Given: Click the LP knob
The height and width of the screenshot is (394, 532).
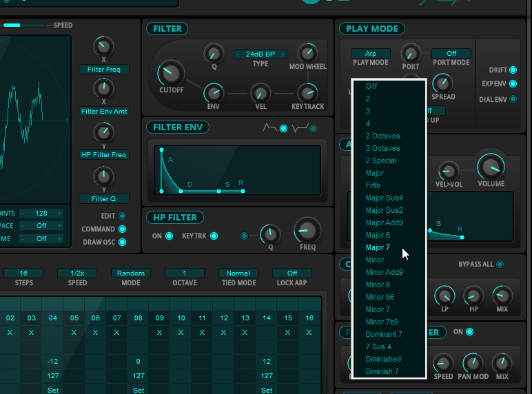Looking at the screenshot, I should tap(444, 296).
